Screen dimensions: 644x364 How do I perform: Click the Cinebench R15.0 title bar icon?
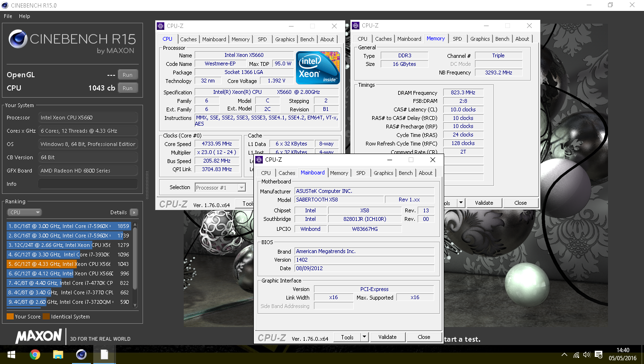click(x=5, y=5)
